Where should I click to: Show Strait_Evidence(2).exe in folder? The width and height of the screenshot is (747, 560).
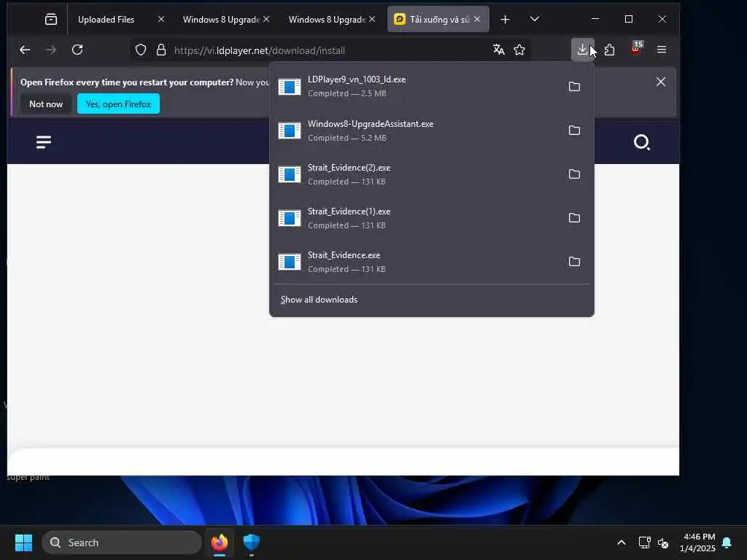pos(575,174)
